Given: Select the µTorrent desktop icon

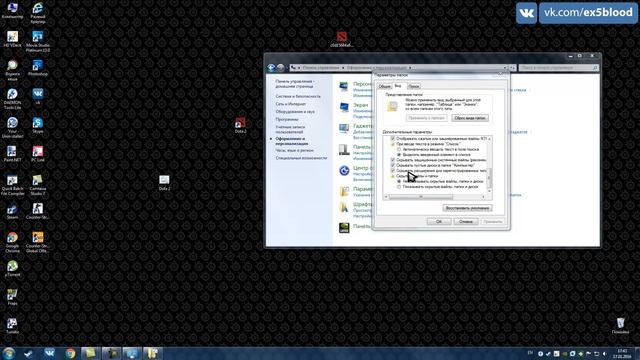Looking at the screenshot, I should pos(12,269).
